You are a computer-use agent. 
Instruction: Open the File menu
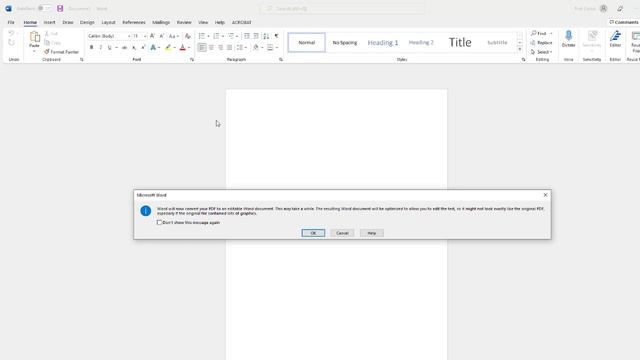[x=11, y=22]
